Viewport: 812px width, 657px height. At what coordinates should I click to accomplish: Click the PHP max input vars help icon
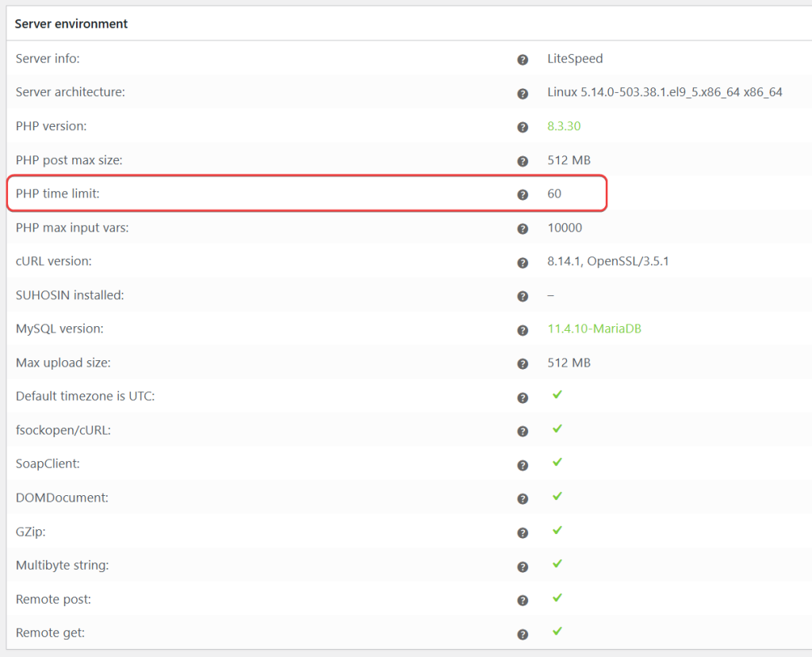click(523, 229)
